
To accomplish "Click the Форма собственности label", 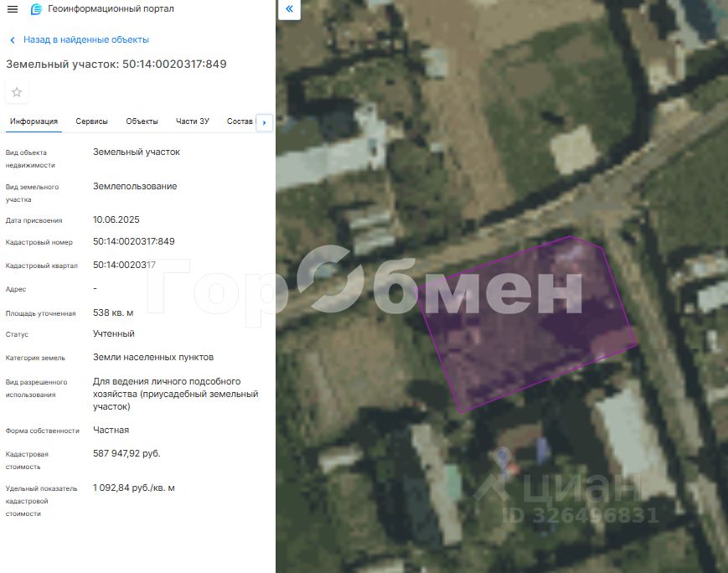I will (42, 431).
